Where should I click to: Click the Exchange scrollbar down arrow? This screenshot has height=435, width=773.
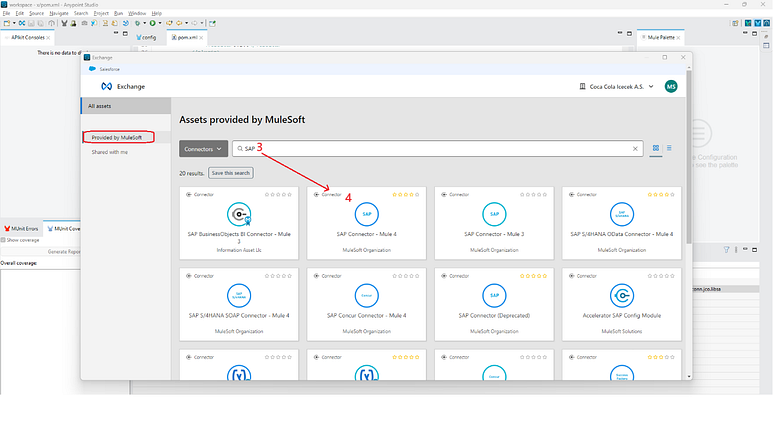(689, 376)
